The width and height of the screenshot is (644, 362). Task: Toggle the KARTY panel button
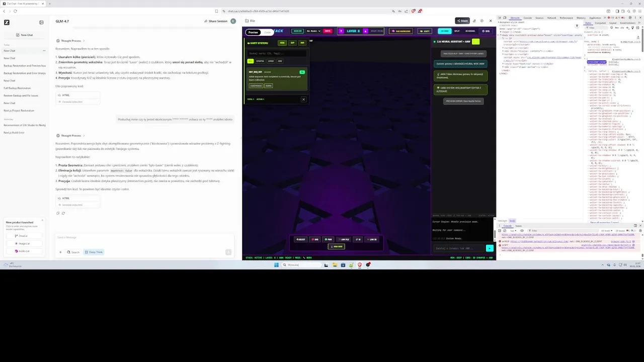point(425,31)
